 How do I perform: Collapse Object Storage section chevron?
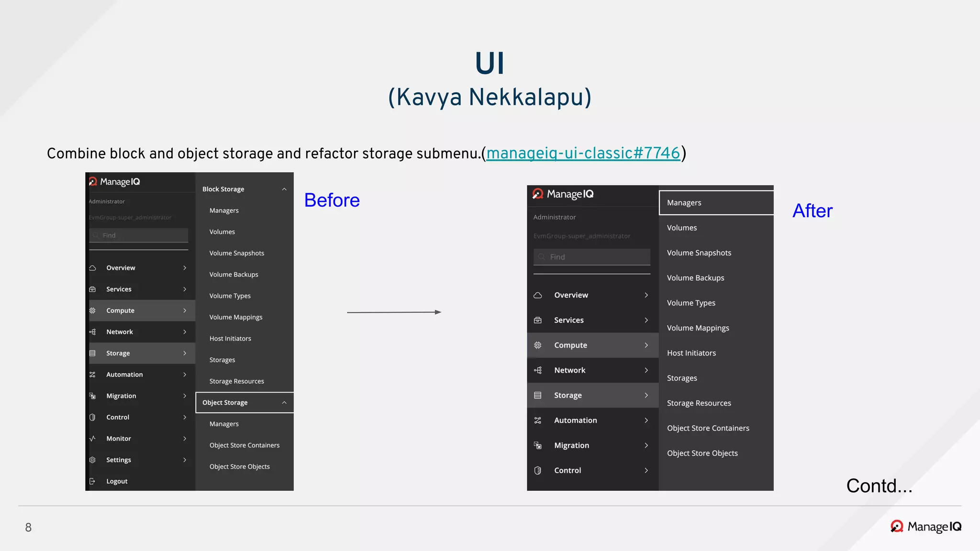[x=284, y=403]
